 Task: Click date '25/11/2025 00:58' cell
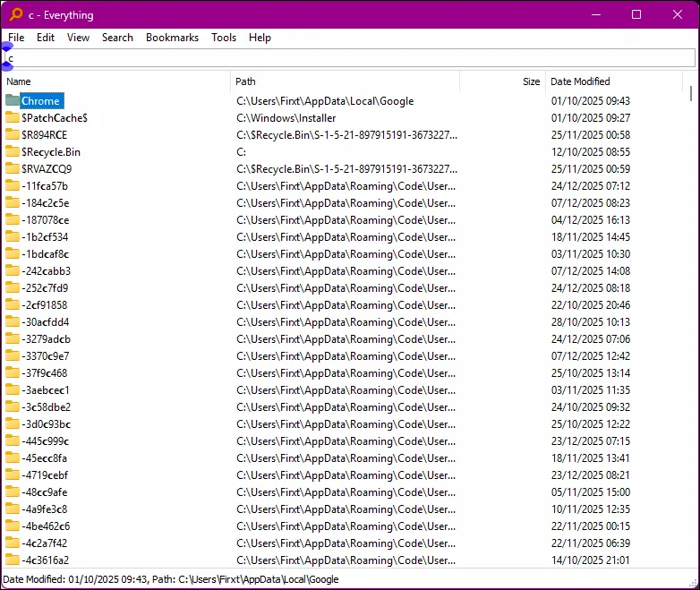coord(591,135)
